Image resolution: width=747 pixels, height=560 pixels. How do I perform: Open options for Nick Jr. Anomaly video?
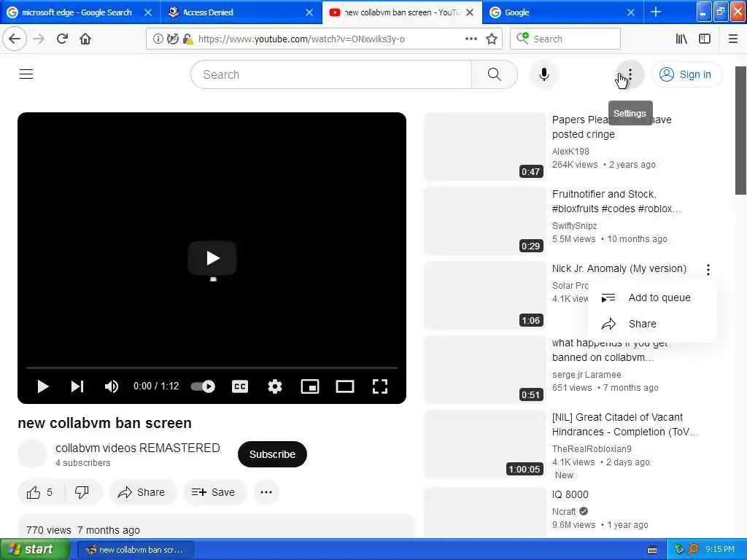point(708,270)
